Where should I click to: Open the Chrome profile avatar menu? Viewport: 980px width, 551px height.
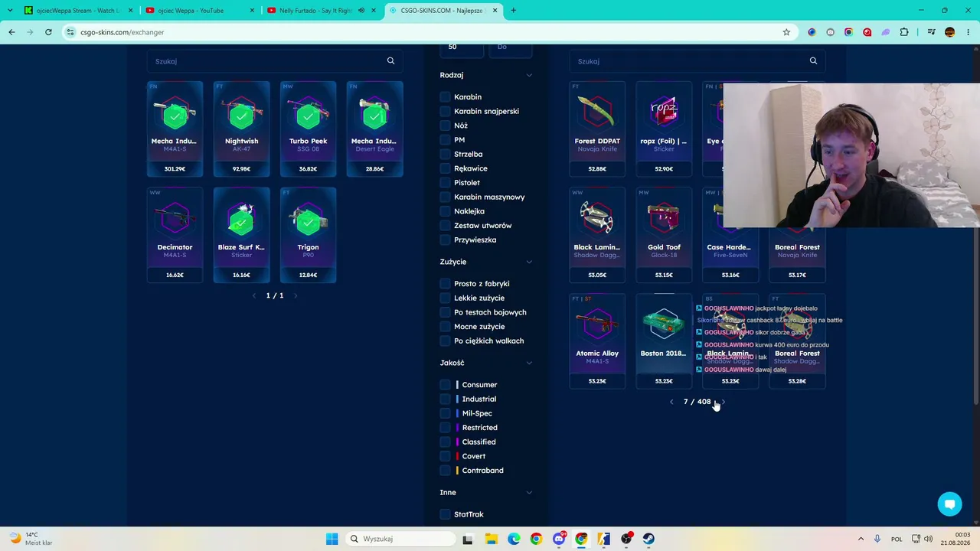point(949,32)
